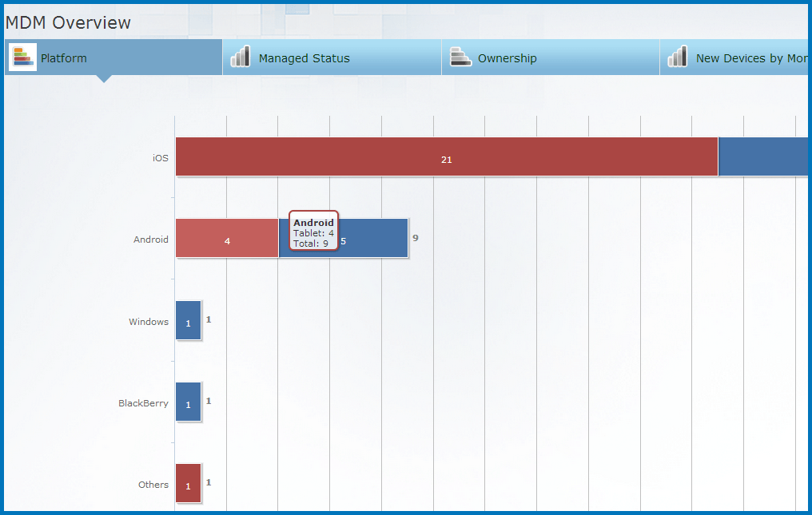Open the Managed Status tab
812x515 pixels.
click(x=332, y=57)
